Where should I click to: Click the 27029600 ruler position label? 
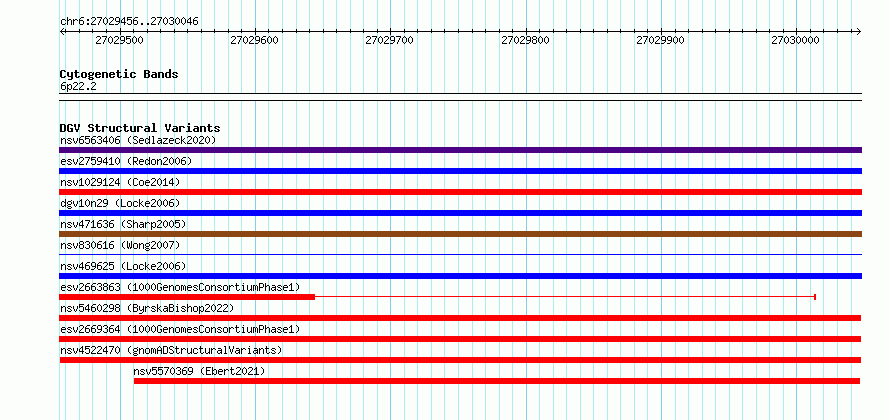(255, 40)
